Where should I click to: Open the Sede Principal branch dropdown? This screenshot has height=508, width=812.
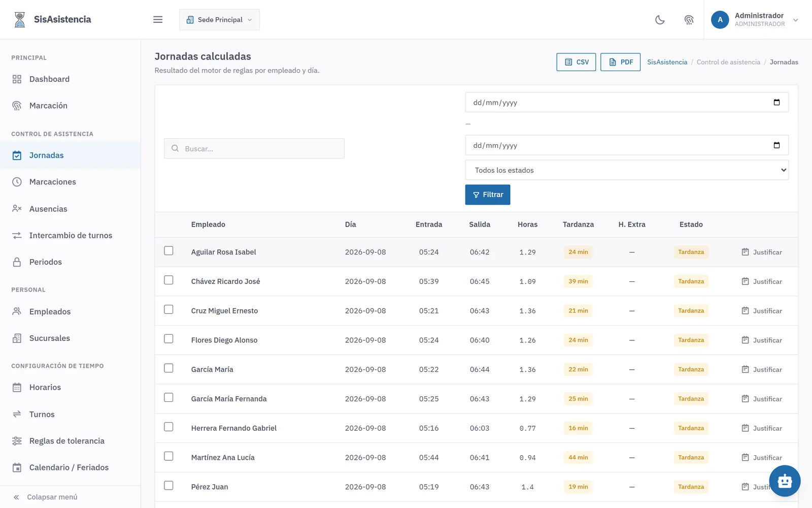pos(219,19)
